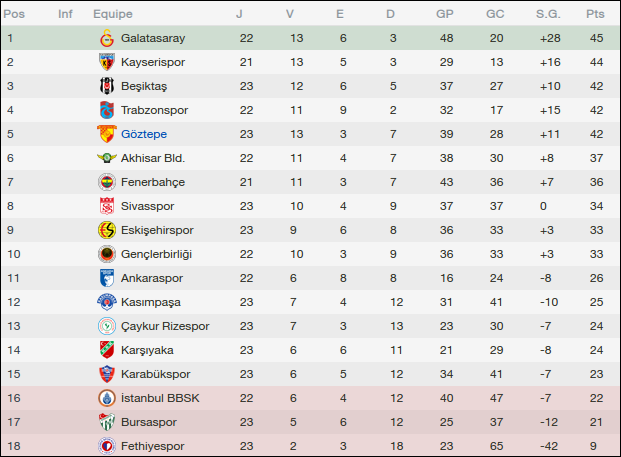Sort by the Equipe column header
Image resolution: width=621 pixels, height=457 pixels.
[x=113, y=14]
